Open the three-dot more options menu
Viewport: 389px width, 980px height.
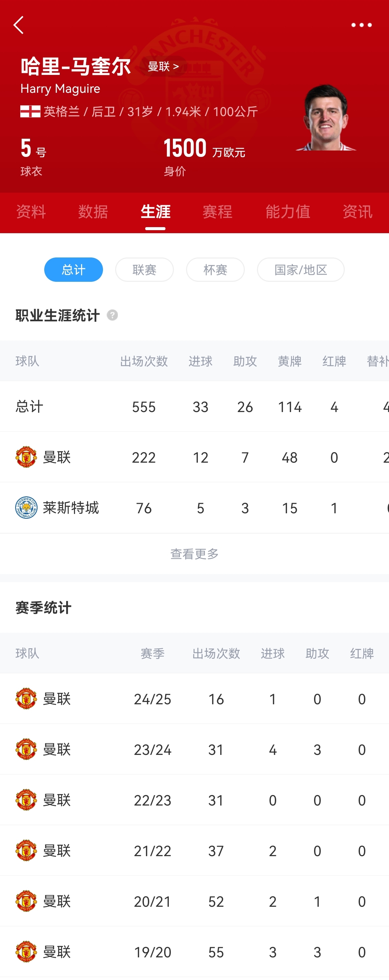click(x=361, y=25)
